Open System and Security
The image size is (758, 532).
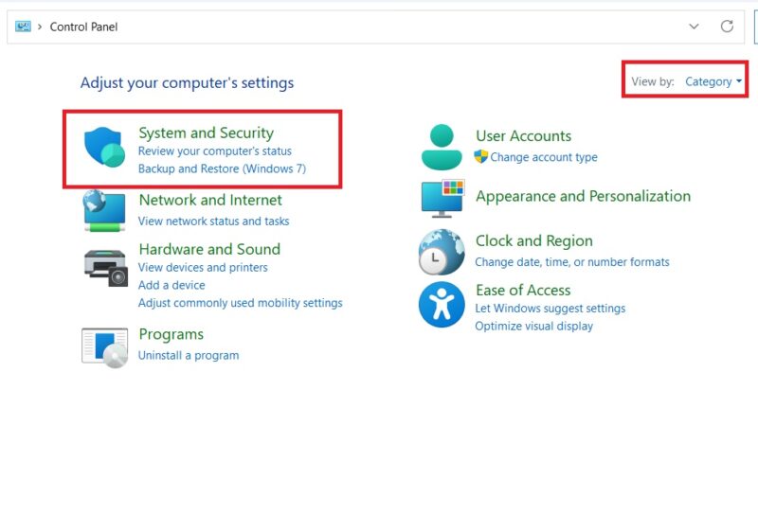tap(206, 133)
